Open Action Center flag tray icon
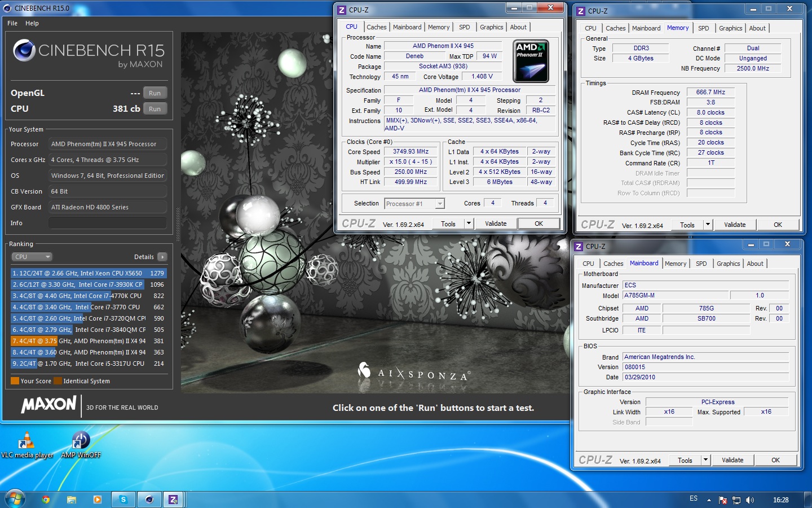 tap(723, 500)
